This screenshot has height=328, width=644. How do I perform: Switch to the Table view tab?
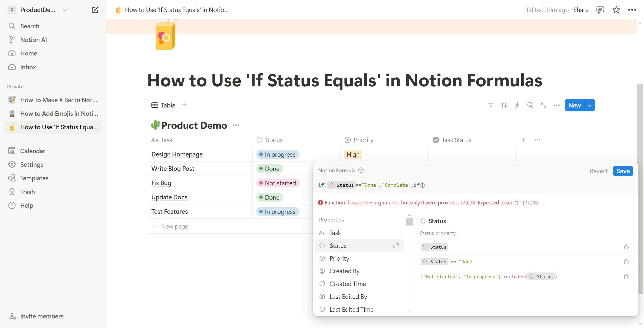coord(163,105)
